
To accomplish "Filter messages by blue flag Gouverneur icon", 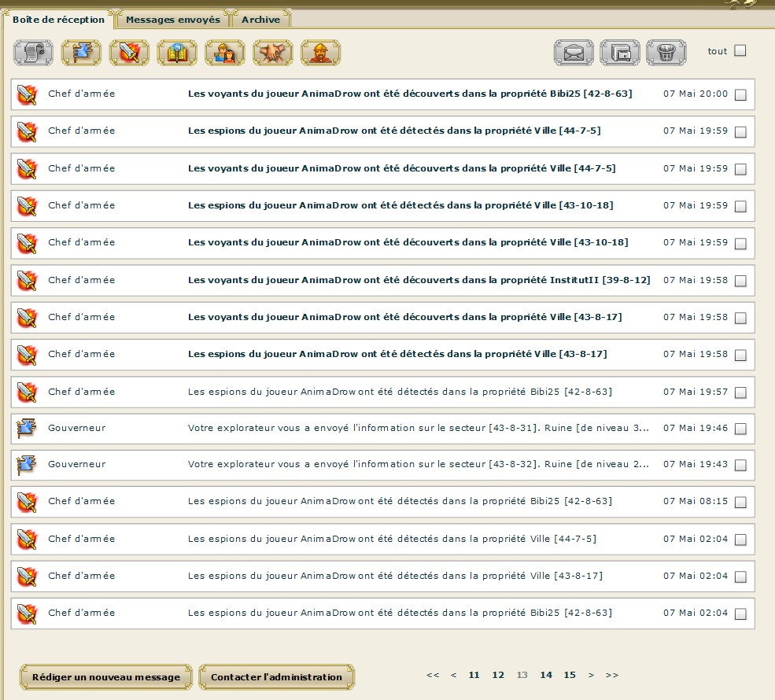I will point(81,53).
